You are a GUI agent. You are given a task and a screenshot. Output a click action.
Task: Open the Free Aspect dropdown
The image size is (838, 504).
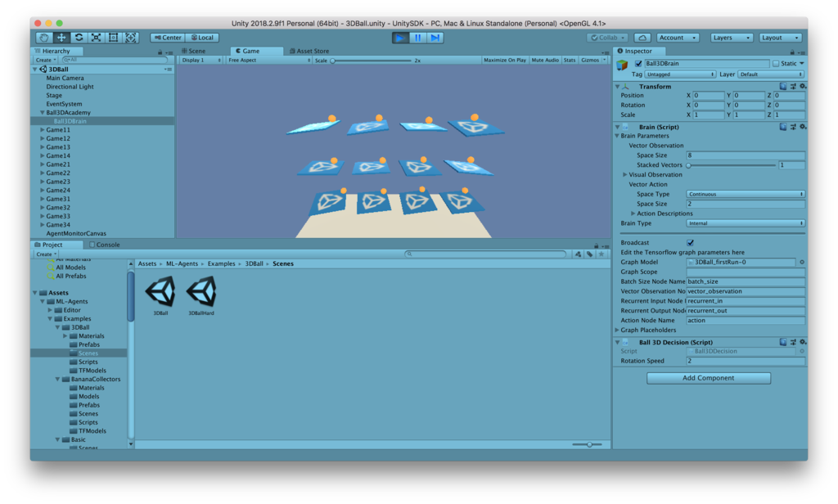point(268,61)
